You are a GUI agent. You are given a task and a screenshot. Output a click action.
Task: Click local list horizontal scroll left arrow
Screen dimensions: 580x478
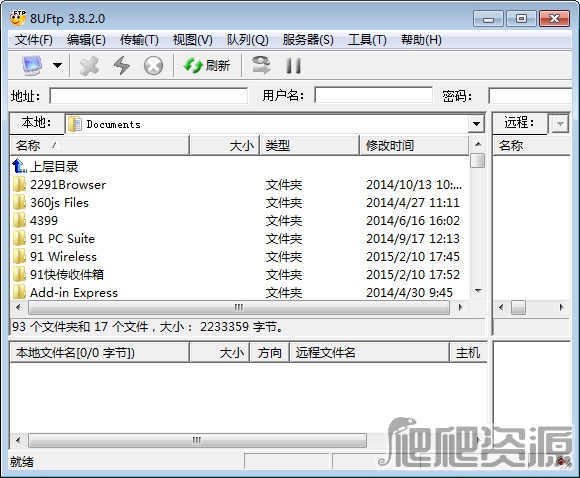pyautogui.click(x=18, y=307)
